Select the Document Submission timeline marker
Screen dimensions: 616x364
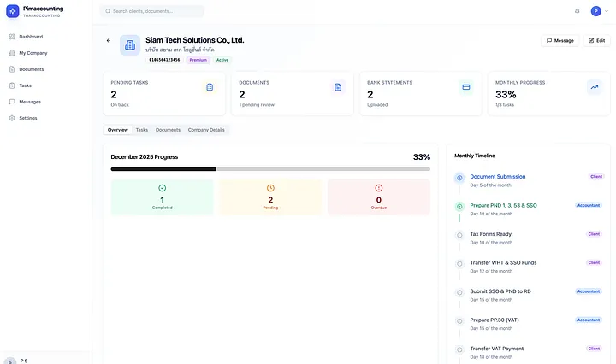(459, 178)
